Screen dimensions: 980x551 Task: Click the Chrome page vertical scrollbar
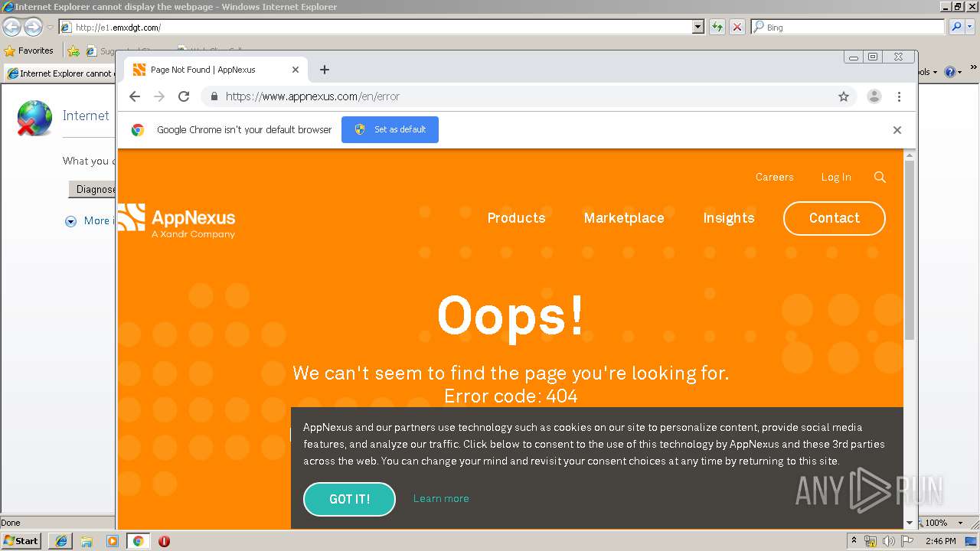tap(910, 250)
